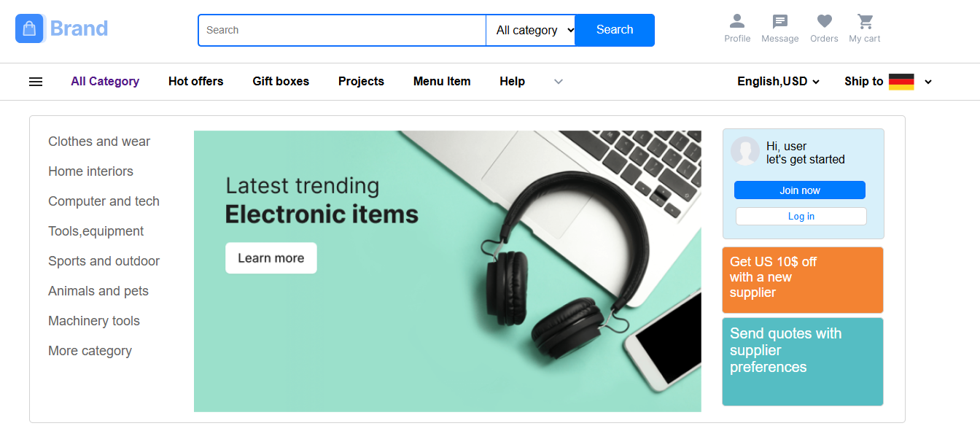
Task: Open the Profile icon
Action: point(737,22)
